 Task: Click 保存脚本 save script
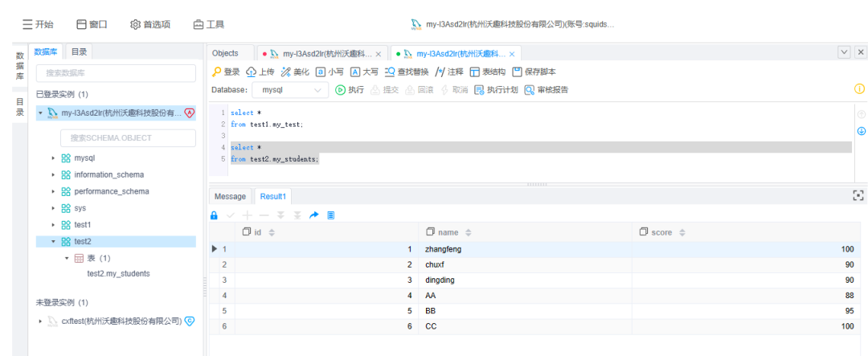534,72
